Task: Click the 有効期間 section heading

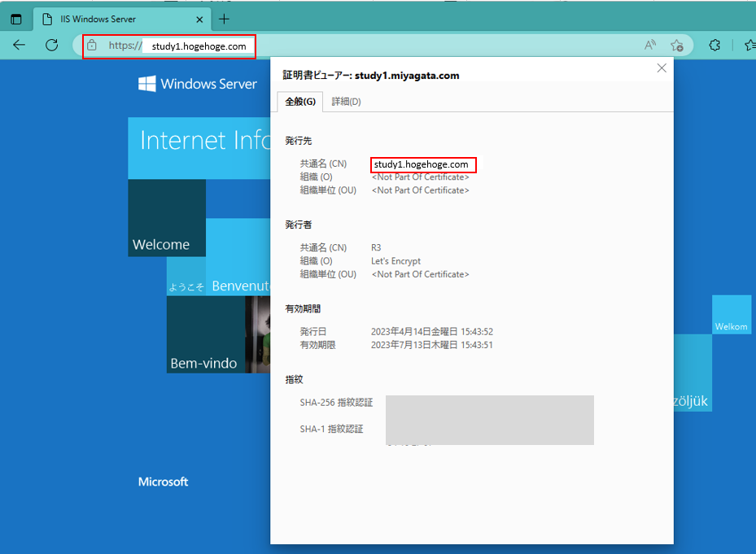Action: pos(303,308)
